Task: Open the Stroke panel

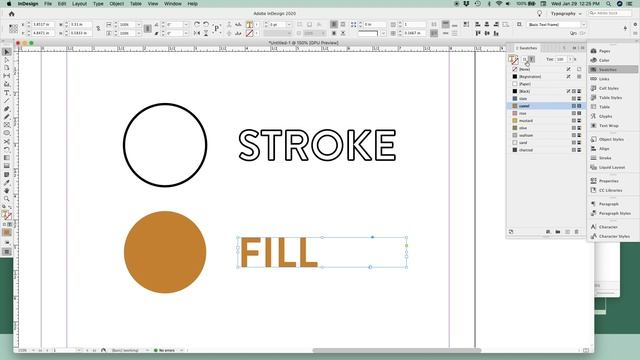Action: [605, 158]
